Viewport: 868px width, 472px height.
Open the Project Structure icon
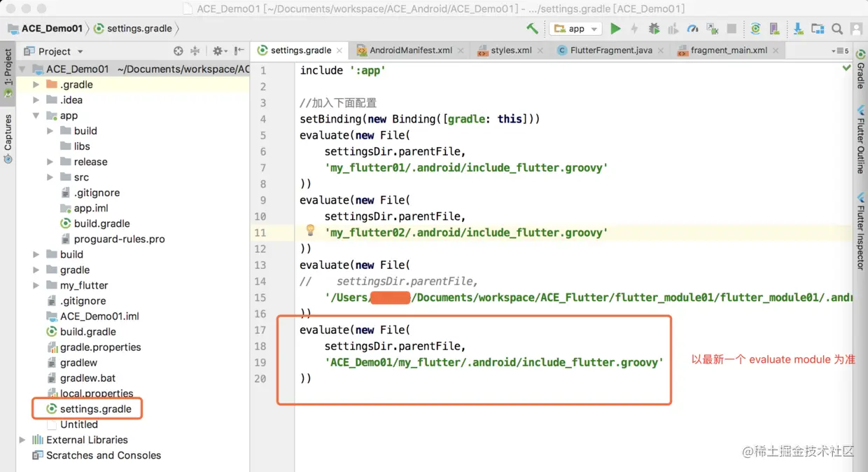point(818,29)
